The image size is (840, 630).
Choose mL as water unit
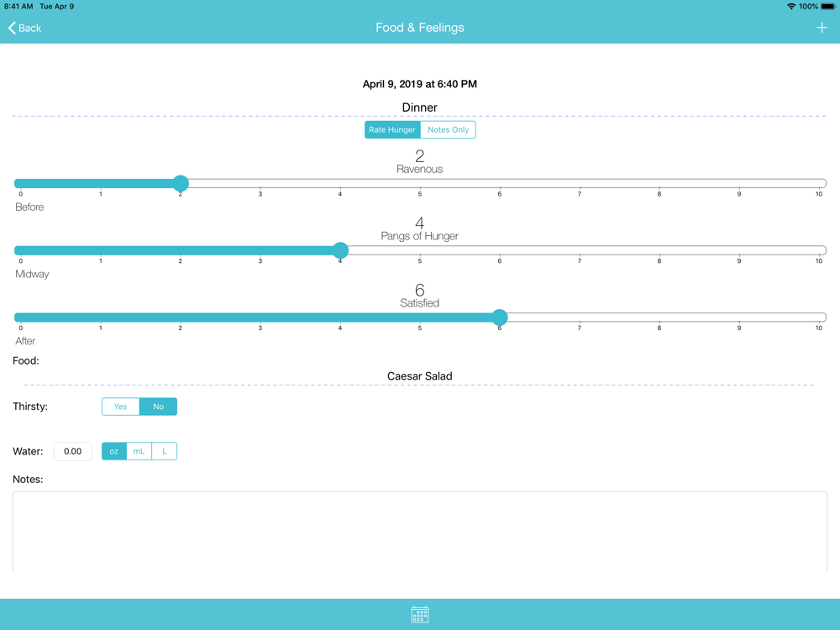click(x=139, y=451)
